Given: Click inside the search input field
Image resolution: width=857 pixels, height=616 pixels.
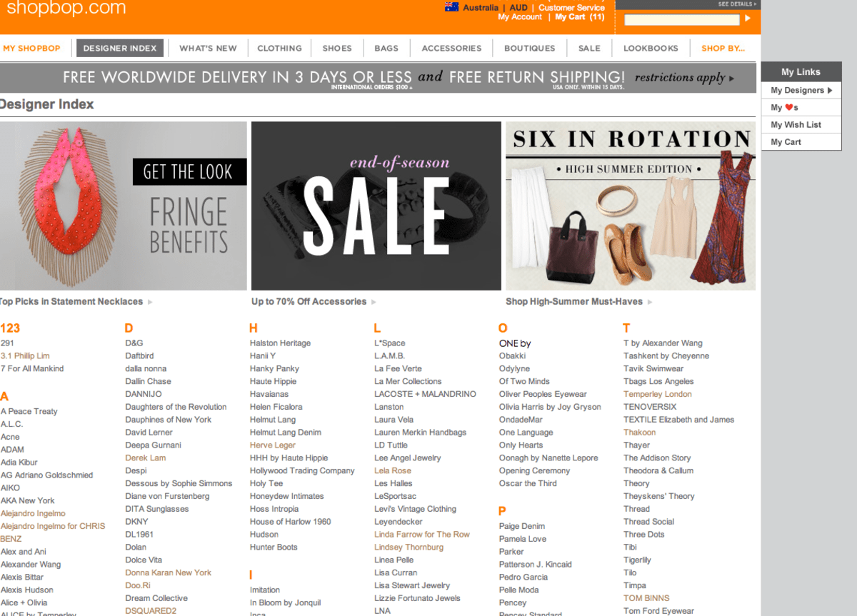Looking at the screenshot, I should 681,19.
